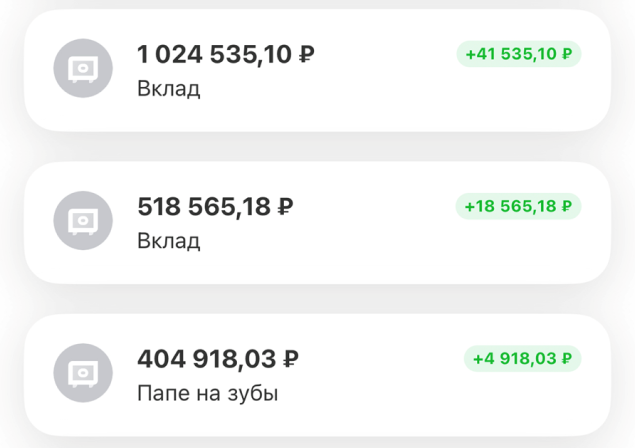The image size is (635, 448).
Task: Click the ruble sign after 518 565,18
Action: [285, 208]
